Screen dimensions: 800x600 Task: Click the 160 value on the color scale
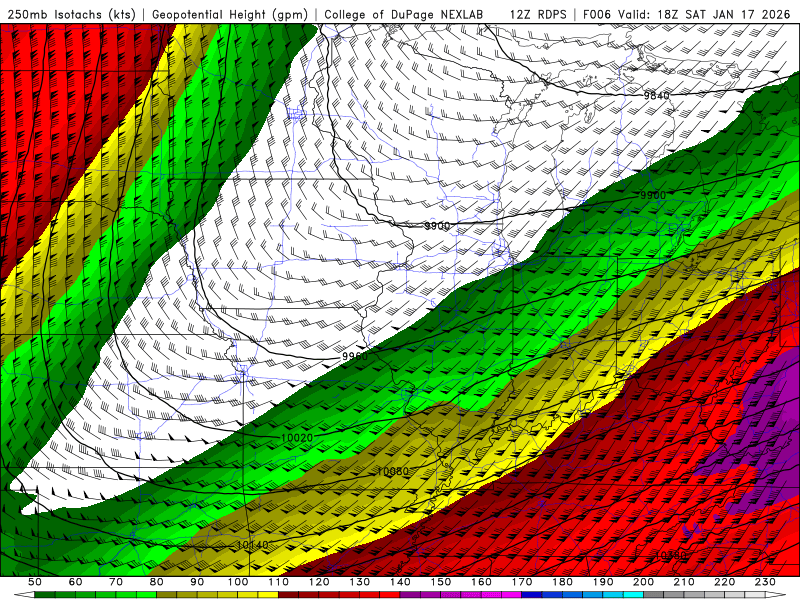(481, 582)
